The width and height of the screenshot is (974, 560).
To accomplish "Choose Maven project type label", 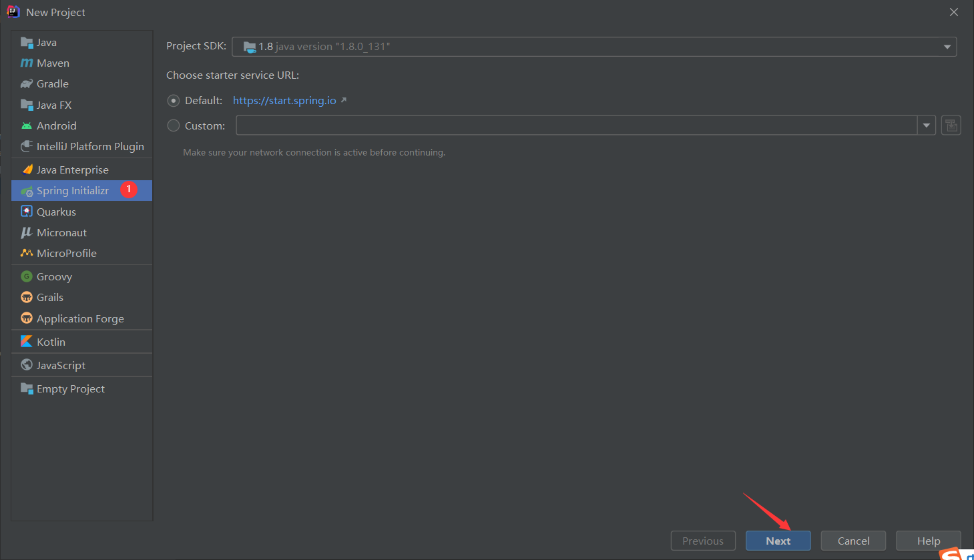I will click(53, 63).
